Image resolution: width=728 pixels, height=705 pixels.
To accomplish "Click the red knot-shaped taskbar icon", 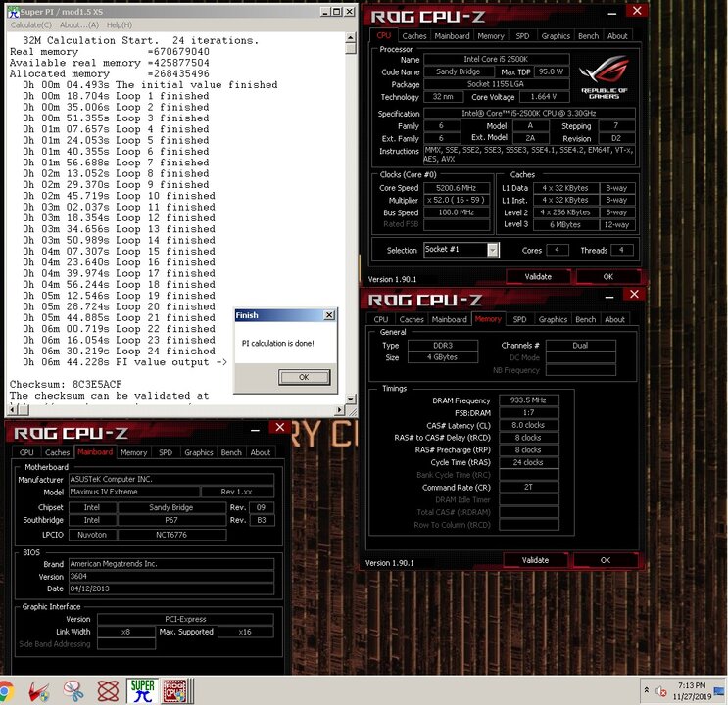I will pos(108,691).
